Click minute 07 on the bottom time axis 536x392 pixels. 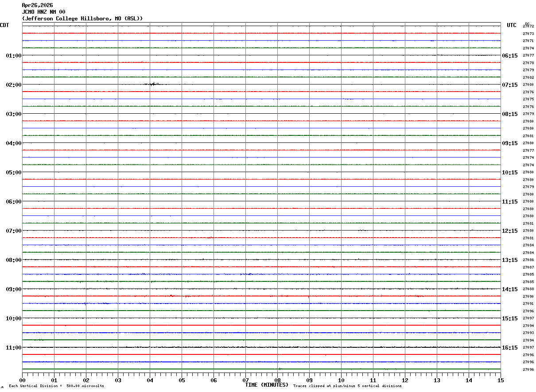[246, 380]
